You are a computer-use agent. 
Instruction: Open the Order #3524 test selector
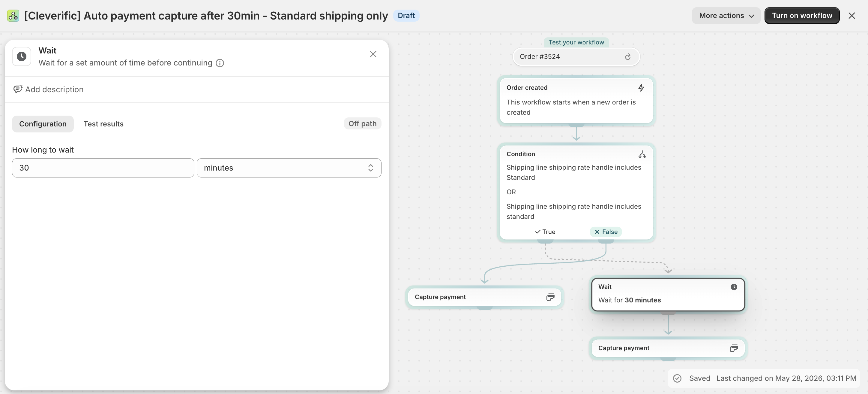pos(576,57)
